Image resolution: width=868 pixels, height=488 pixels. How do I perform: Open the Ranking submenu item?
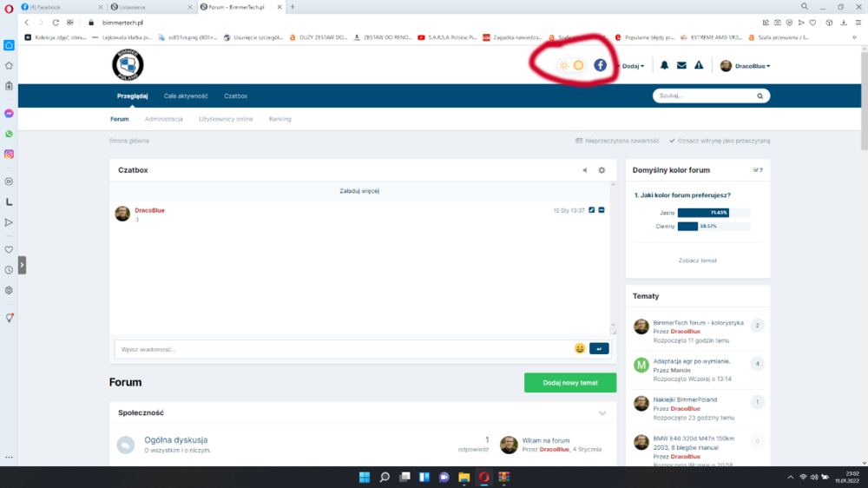pyautogui.click(x=280, y=119)
